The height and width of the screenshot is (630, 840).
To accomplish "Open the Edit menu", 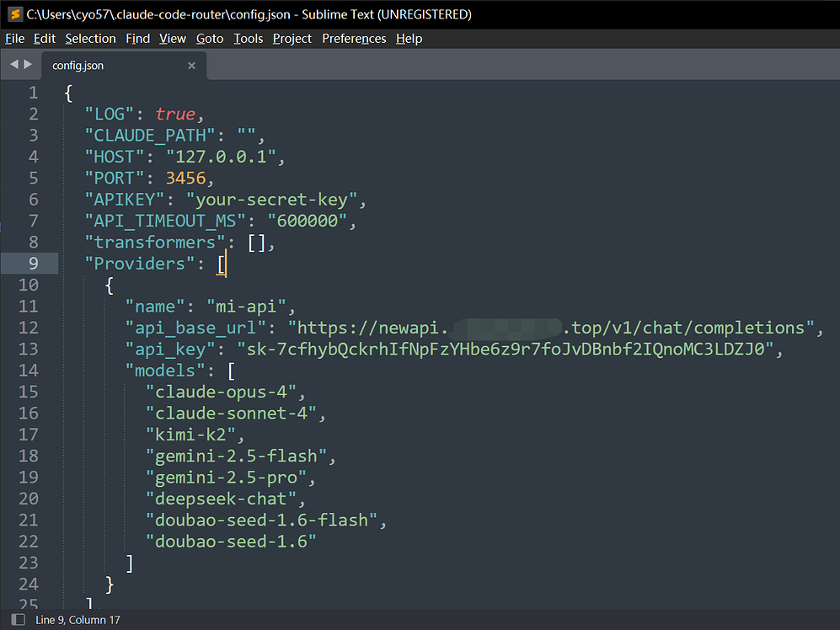I will coord(45,39).
